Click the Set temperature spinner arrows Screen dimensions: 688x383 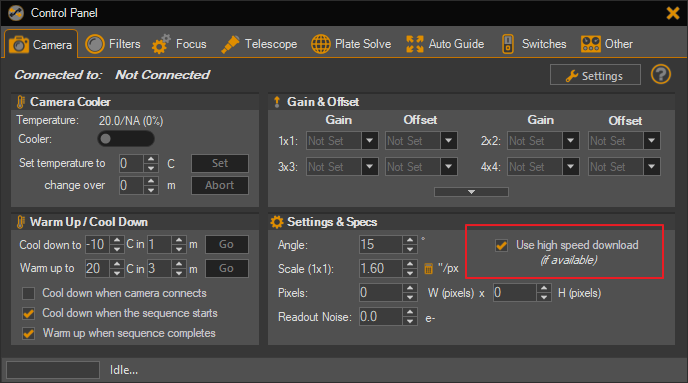coord(151,164)
